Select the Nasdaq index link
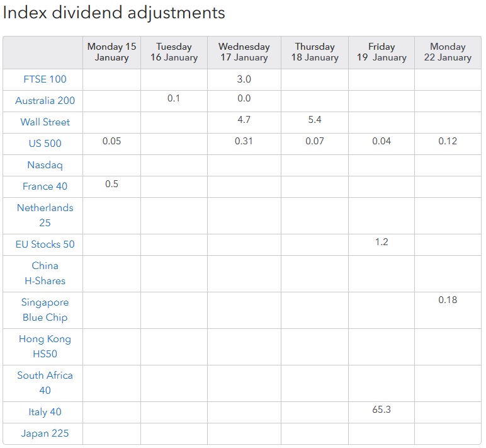 click(x=45, y=165)
